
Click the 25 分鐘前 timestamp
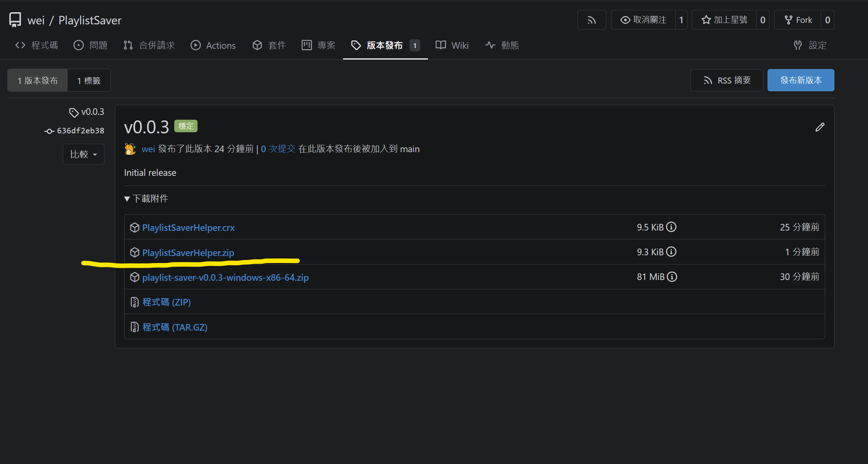799,227
